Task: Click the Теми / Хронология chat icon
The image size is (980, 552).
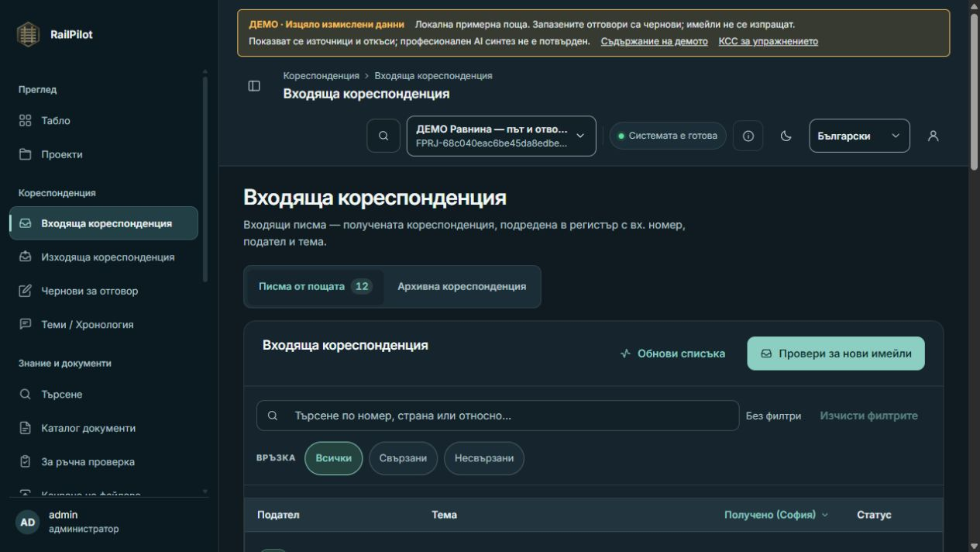Action: [26, 325]
